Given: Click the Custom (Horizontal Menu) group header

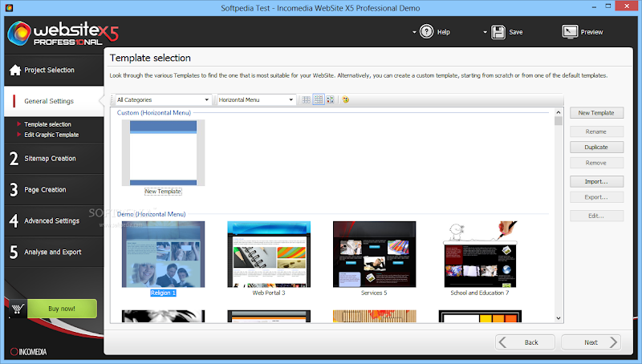Looking at the screenshot, I should (154, 113).
